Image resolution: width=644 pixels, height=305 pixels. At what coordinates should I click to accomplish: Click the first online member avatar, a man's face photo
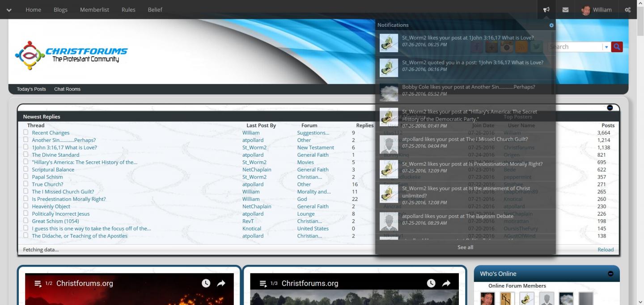pyautogui.click(x=487, y=298)
